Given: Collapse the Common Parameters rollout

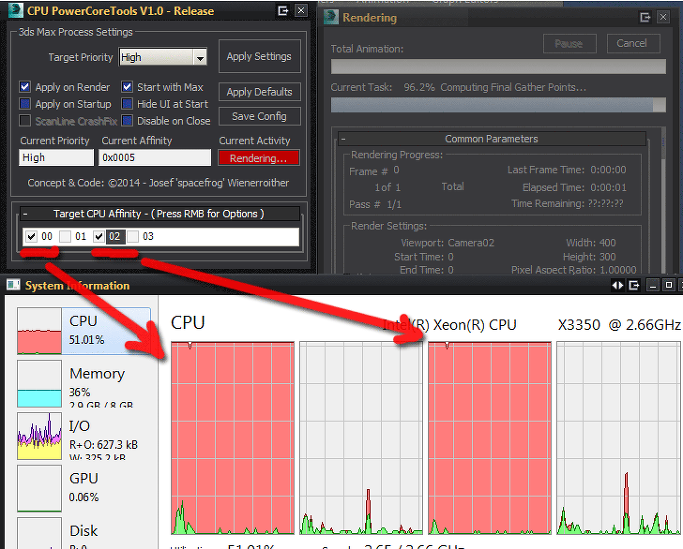Looking at the screenshot, I should point(344,139).
